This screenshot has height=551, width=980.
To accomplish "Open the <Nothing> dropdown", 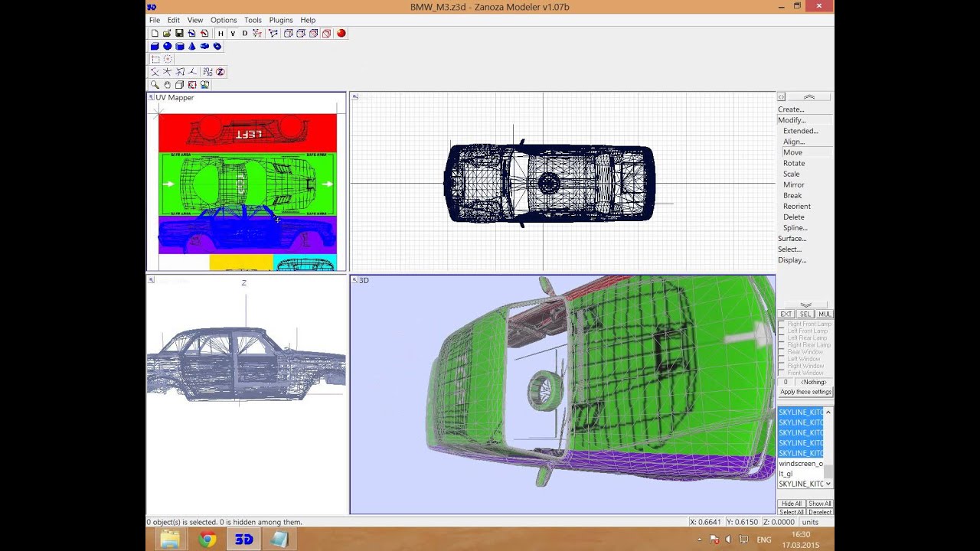I will point(814,382).
